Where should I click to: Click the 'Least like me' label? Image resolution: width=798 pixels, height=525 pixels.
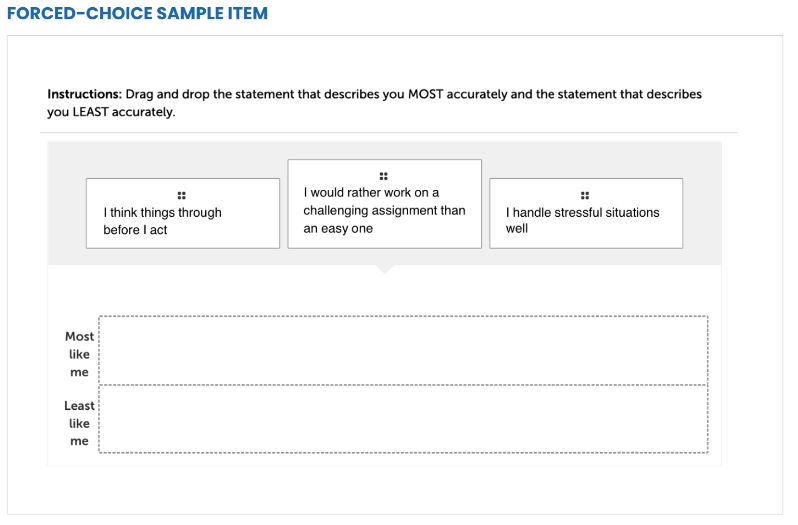point(79,423)
